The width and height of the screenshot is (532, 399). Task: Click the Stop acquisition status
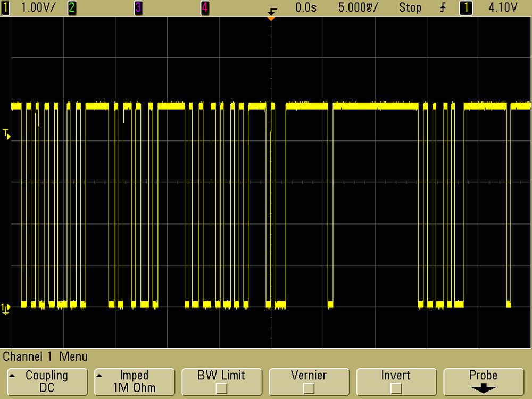[x=410, y=7]
